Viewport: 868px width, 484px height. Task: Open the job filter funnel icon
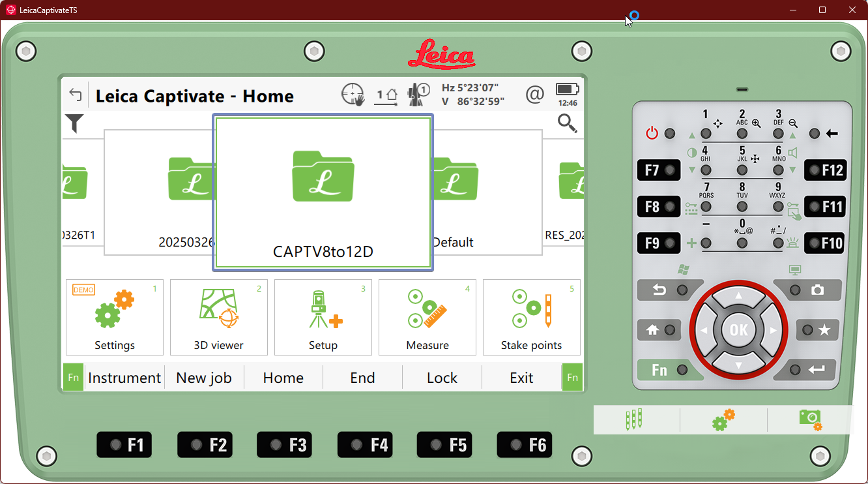click(x=74, y=123)
